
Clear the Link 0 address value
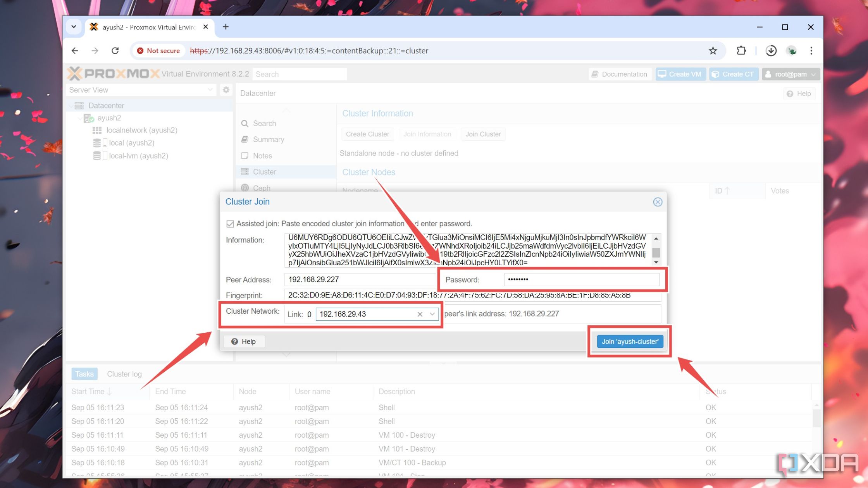420,314
